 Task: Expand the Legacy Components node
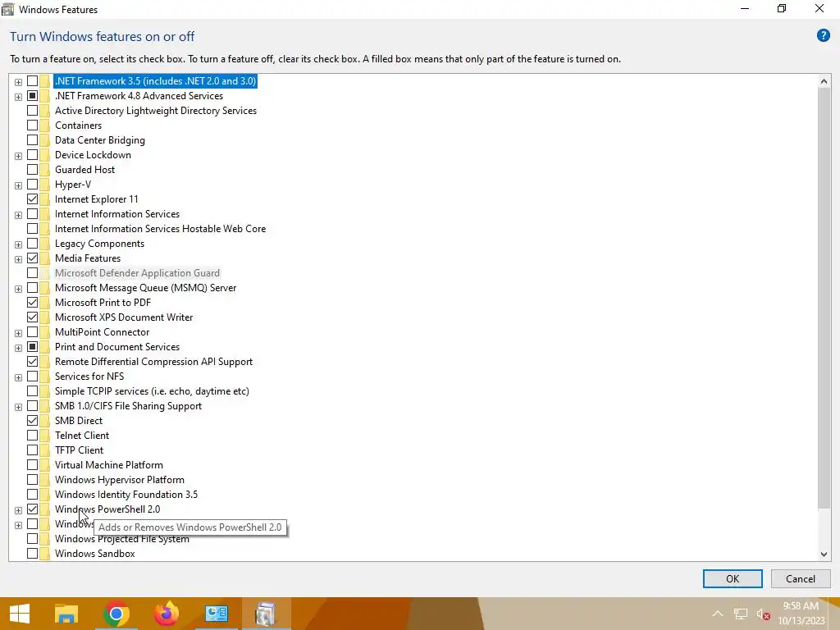click(18, 244)
